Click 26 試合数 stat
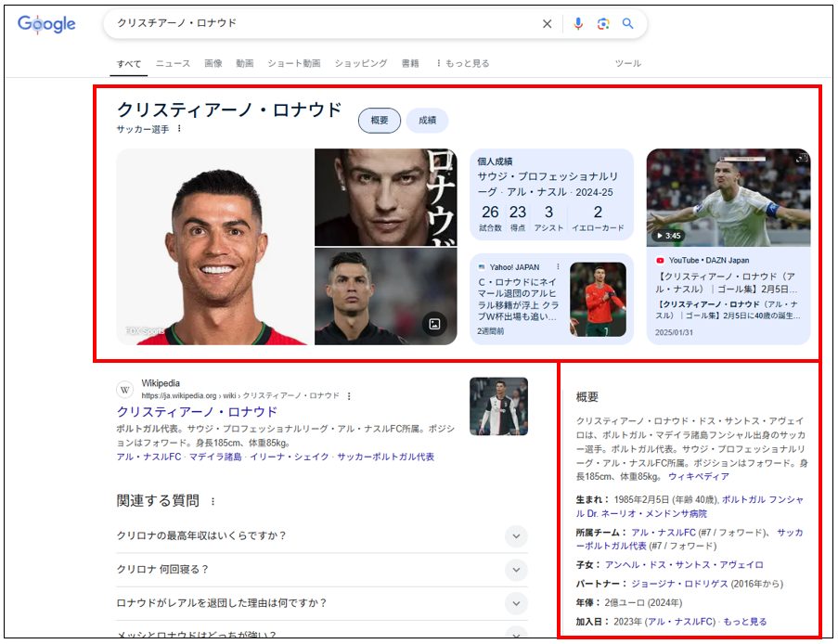838x644 pixels. [490, 218]
